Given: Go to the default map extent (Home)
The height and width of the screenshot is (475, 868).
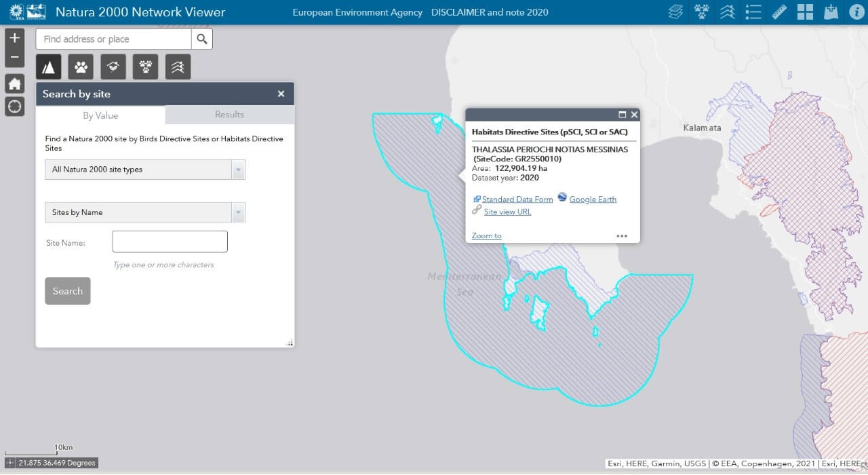Looking at the screenshot, I should tap(14, 83).
